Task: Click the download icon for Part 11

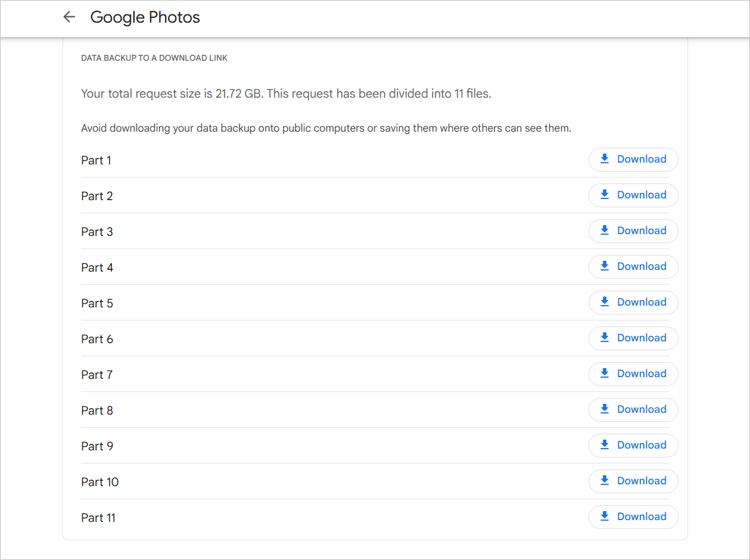Action: coord(605,517)
